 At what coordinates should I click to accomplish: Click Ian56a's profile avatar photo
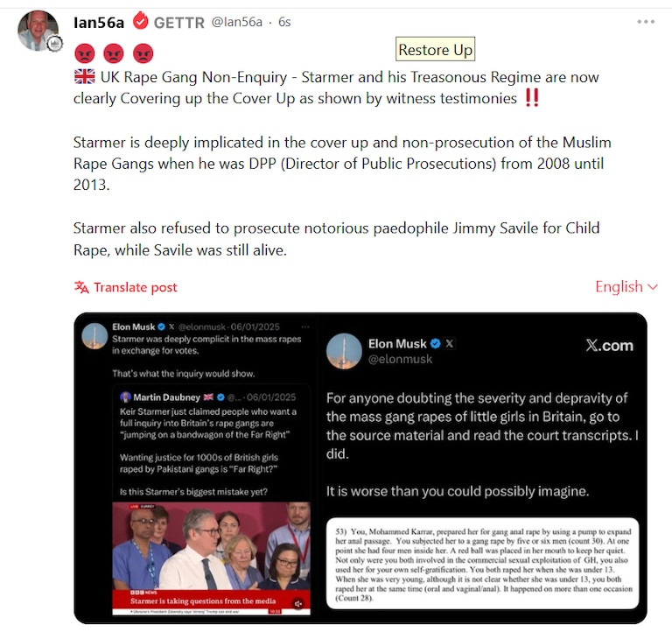38,31
